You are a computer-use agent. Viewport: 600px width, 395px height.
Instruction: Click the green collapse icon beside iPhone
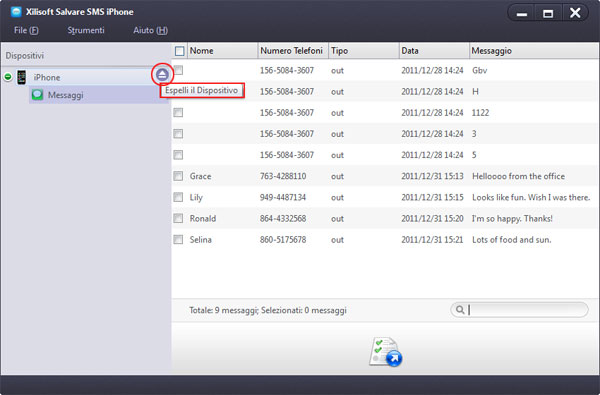(x=8, y=77)
